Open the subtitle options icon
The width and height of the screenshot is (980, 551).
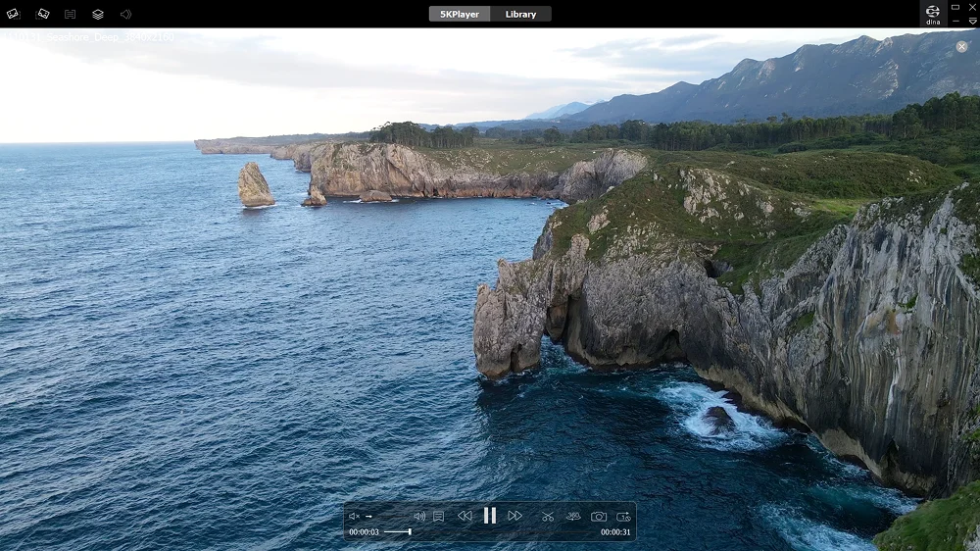click(x=438, y=517)
